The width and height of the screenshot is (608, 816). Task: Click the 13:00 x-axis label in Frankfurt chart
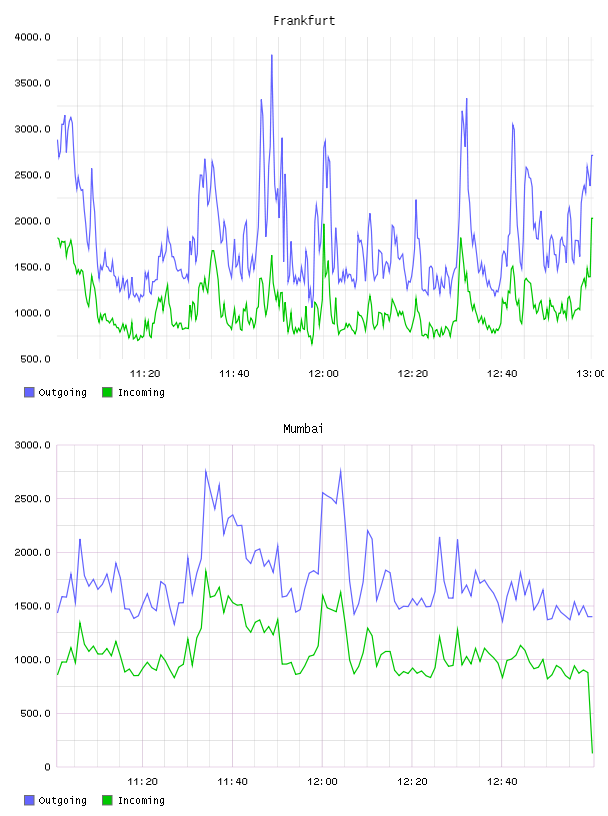coord(591,374)
